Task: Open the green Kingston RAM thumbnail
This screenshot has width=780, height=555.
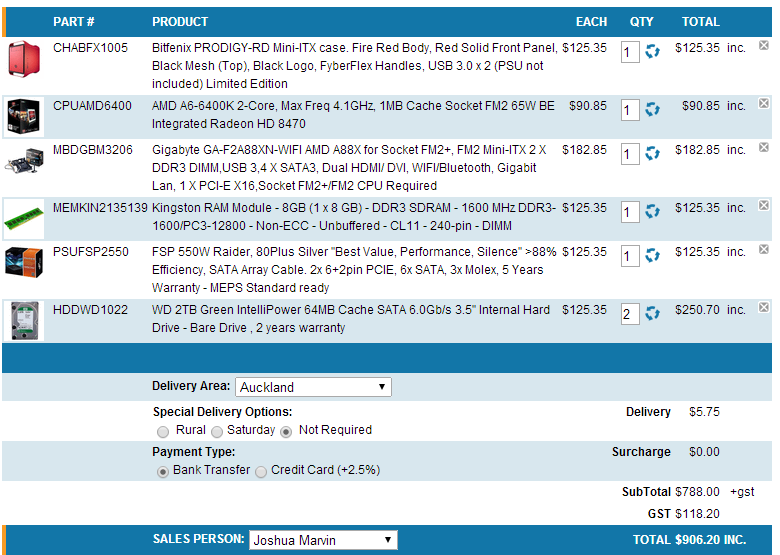Action: click(x=23, y=218)
